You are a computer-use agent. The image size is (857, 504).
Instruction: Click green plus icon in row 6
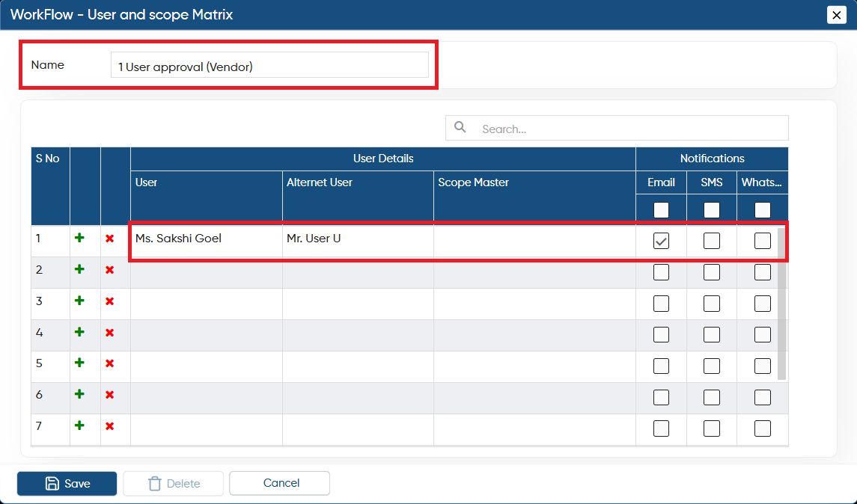pos(80,394)
